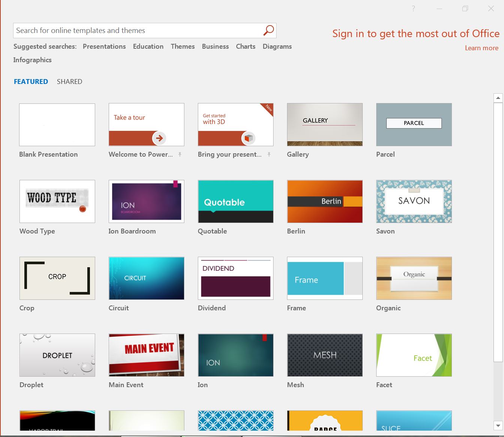
Task: Choose the Quotable theme thumbnail
Action: click(235, 202)
